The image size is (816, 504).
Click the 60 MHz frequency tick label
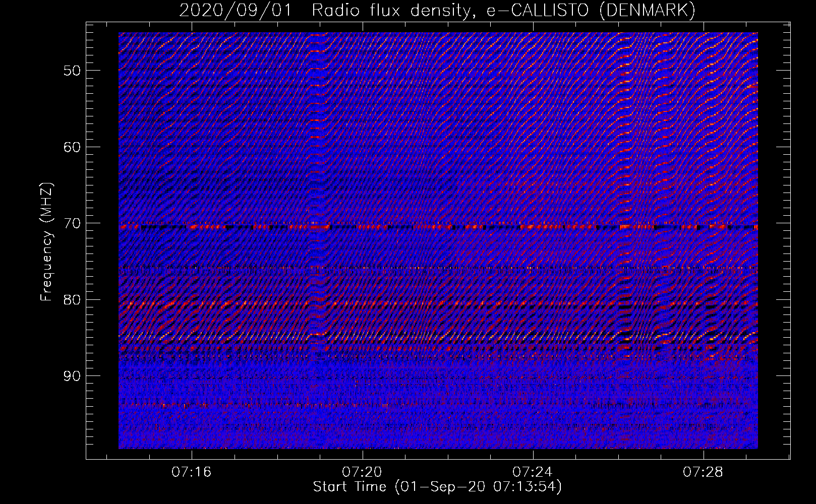pos(72,147)
